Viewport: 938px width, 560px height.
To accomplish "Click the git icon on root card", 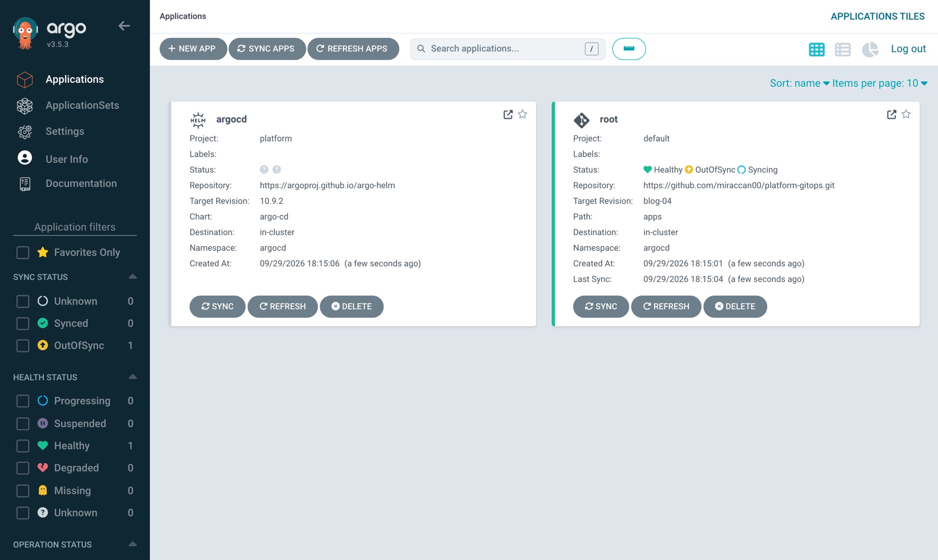I will 582,120.
